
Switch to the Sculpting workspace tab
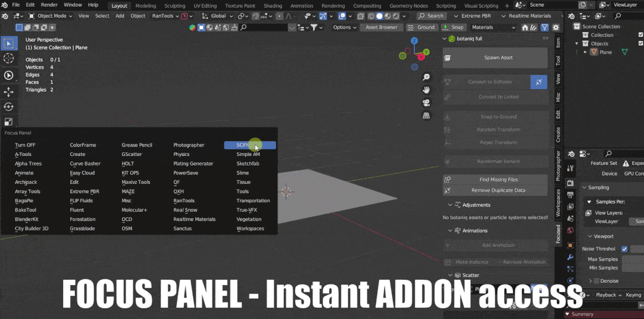click(x=174, y=6)
